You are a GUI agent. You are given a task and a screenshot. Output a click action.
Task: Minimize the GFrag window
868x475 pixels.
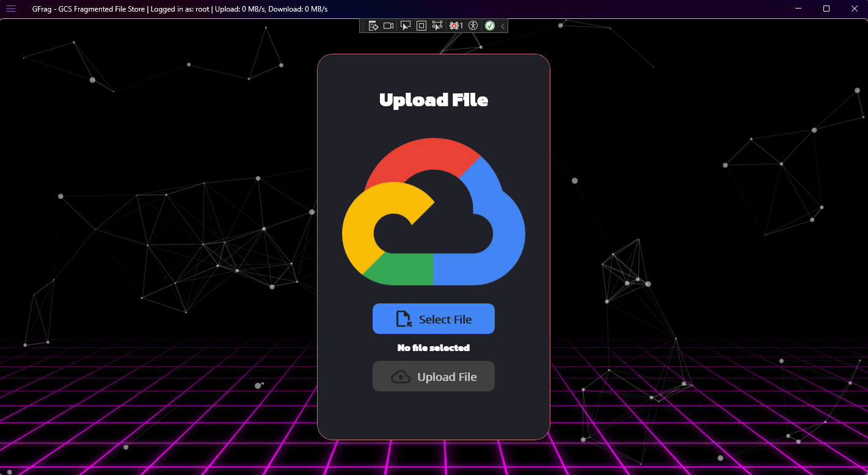tap(798, 9)
